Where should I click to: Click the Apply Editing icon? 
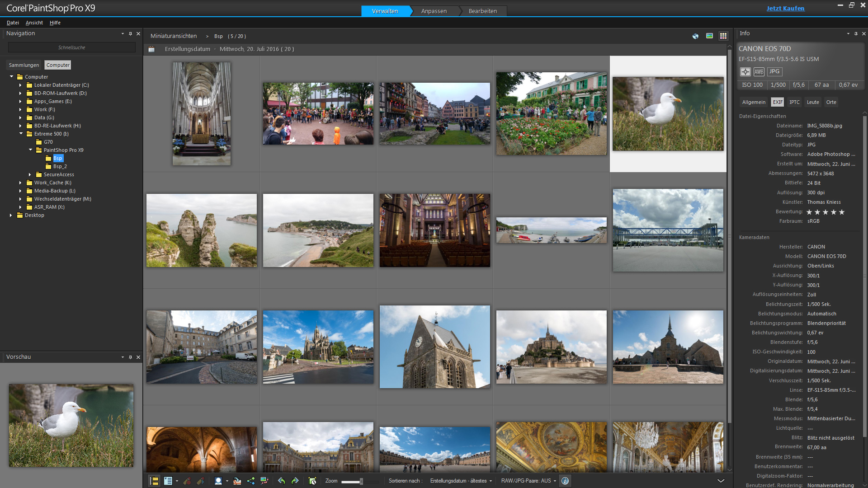click(x=201, y=481)
